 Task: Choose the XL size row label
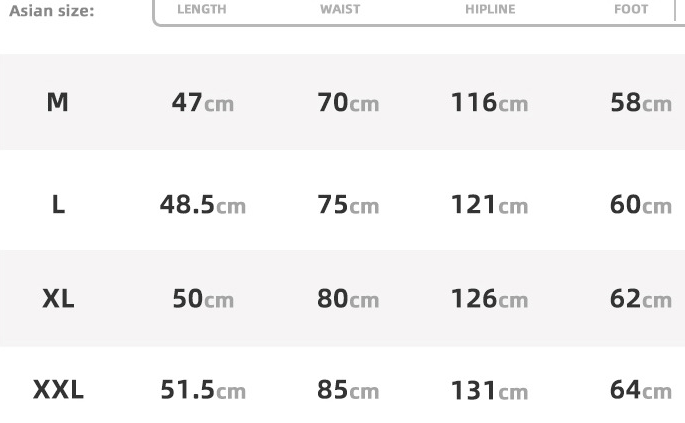click(58, 298)
